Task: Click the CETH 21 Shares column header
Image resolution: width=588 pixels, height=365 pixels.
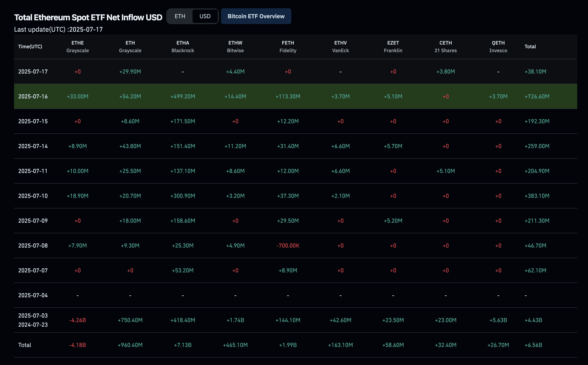Action: (446, 47)
